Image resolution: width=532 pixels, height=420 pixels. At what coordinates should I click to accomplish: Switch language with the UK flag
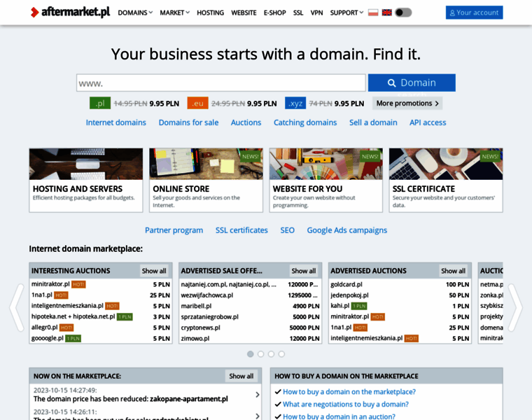click(x=387, y=13)
